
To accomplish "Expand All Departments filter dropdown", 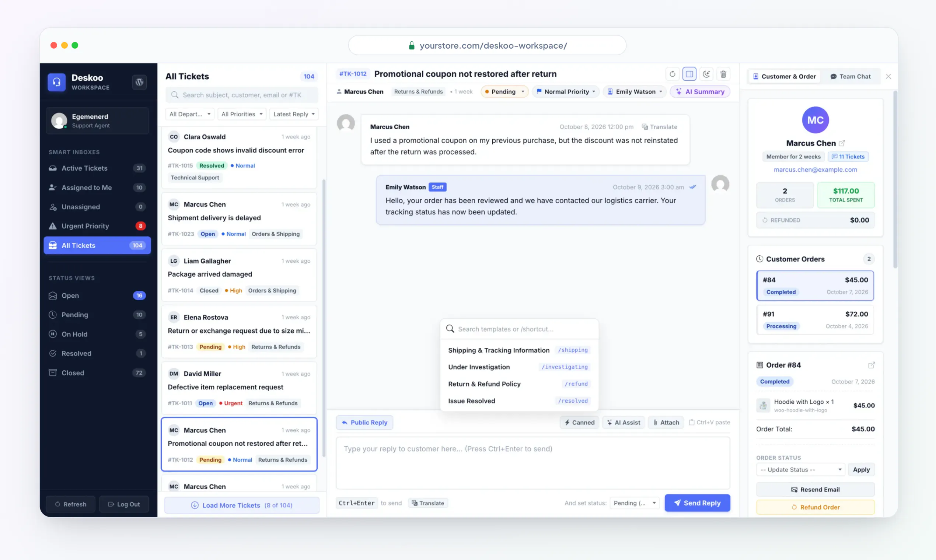I will [190, 114].
